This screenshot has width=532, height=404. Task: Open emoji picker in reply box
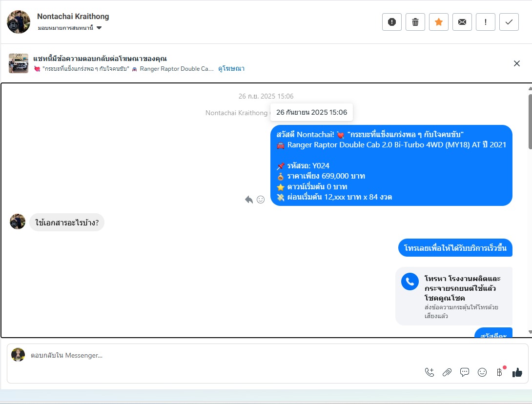click(x=482, y=372)
